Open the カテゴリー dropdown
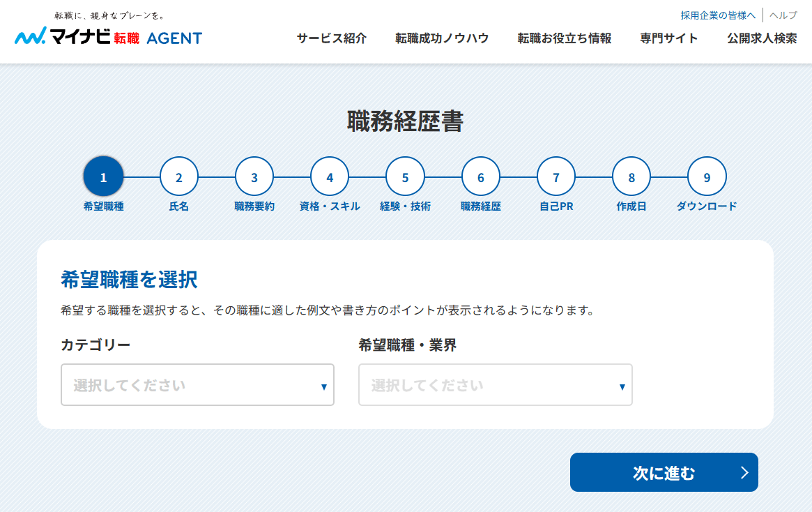 pos(197,384)
